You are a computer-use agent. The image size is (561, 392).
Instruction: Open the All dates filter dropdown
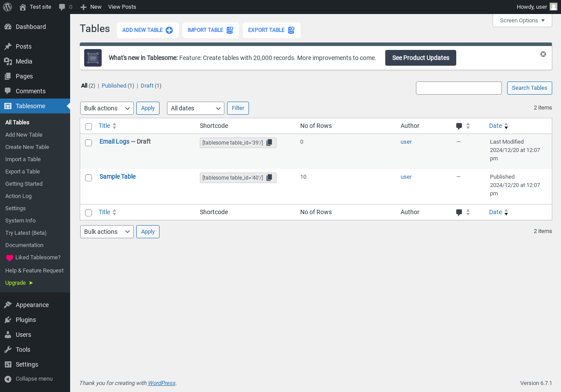[195, 108]
